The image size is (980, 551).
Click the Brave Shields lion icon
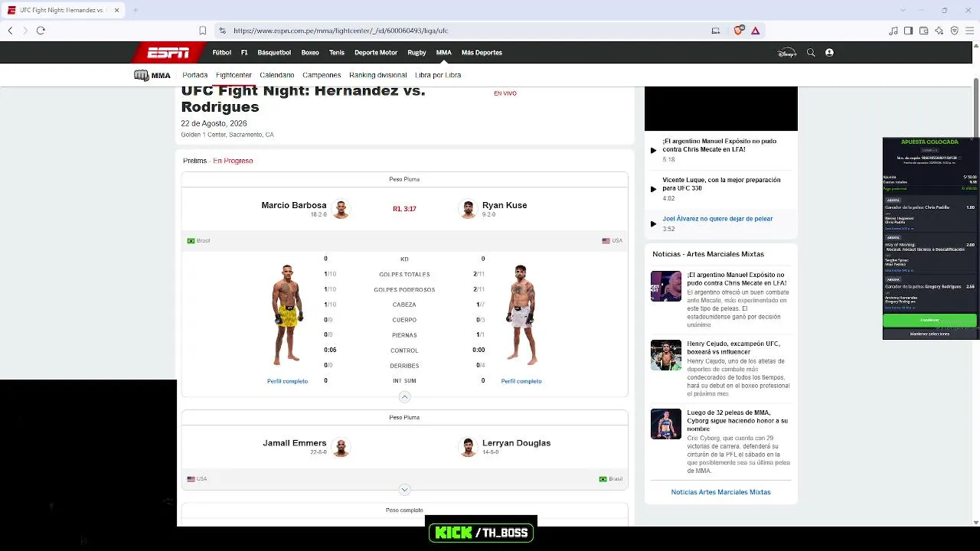click(x=738, y=31)
